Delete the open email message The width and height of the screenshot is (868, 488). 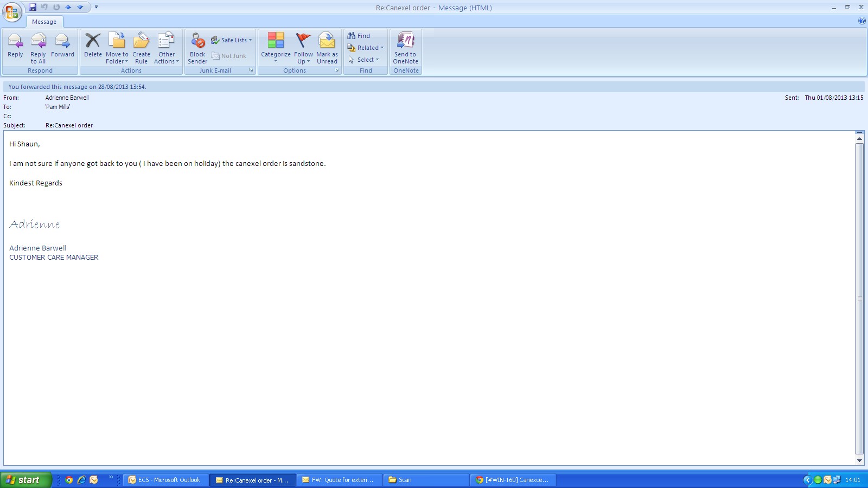click(x=93, y=45)
